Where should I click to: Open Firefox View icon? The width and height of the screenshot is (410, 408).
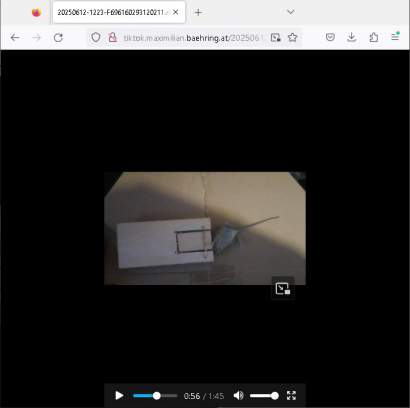coord(36,12)
